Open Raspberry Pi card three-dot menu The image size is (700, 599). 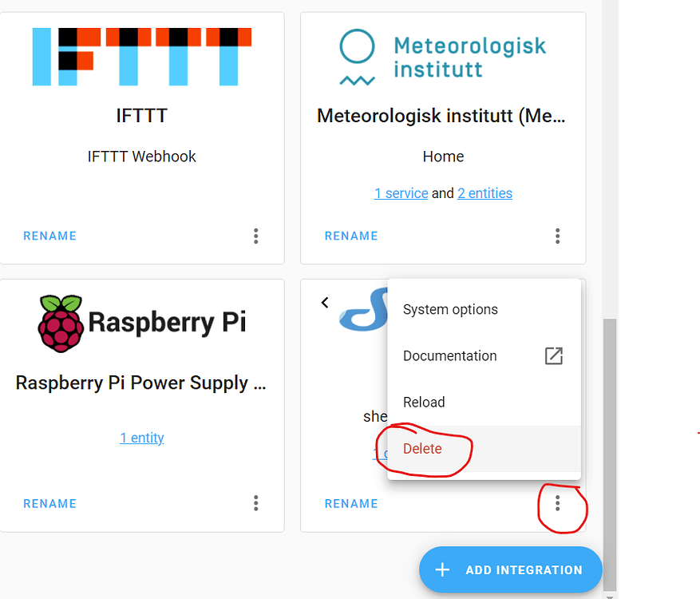pos(255,503)
